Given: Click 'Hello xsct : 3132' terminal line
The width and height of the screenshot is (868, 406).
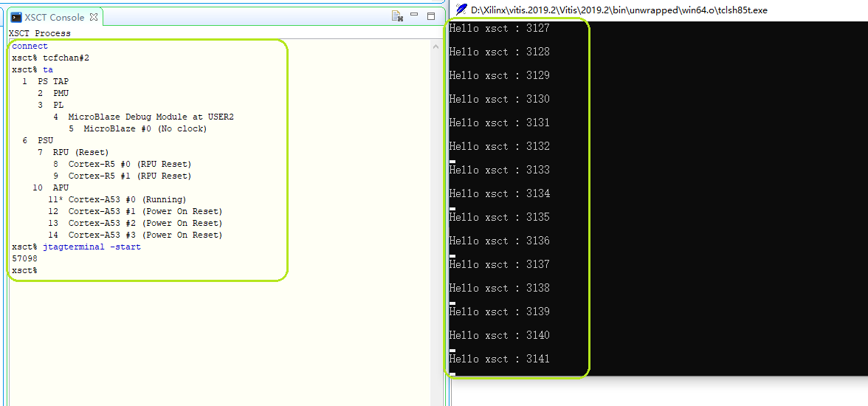Looking at the screenshot, I should pyautogui.click(x=499, y=146).
